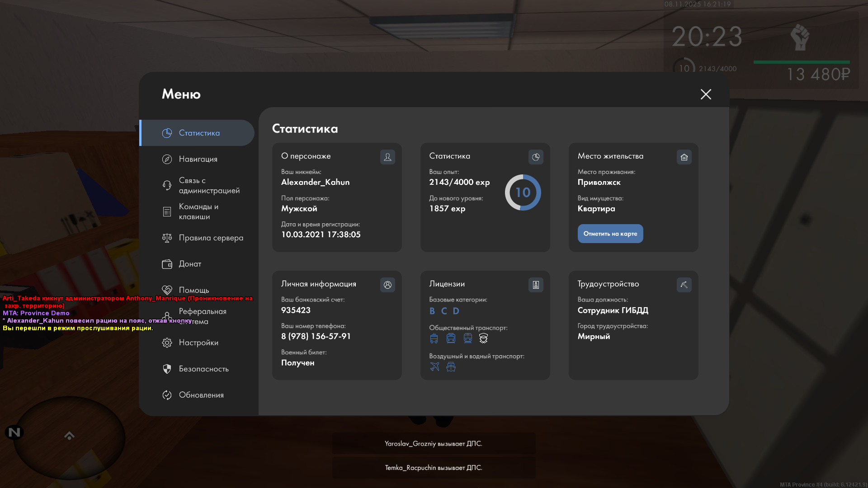Image resolution: width=868 pixels, height=488 pixels.
Task: Click the airplane license icon
Action: tap(434, 366)
